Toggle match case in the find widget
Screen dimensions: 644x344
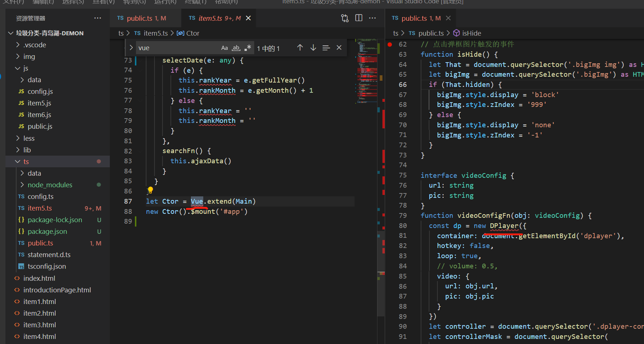click(224, 47)
